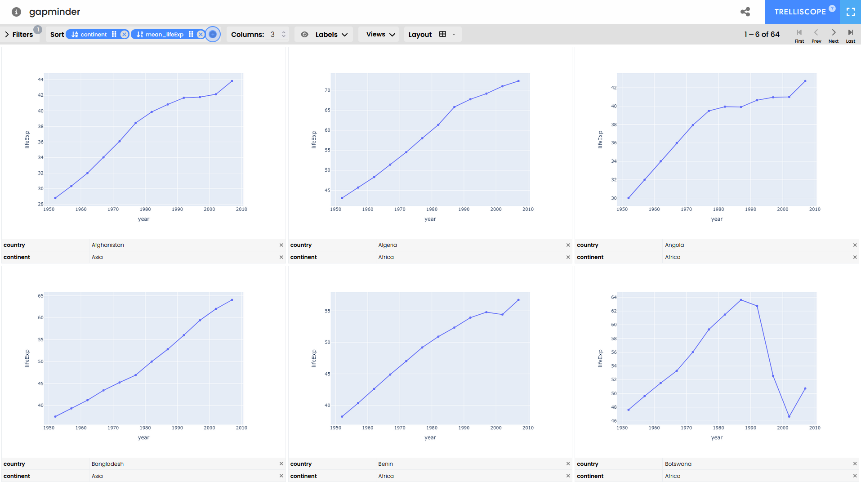Enter fullscreen mode with the expand icon
Image resolution: width=861 pixels, height=504 pixels.
[850, 12]
